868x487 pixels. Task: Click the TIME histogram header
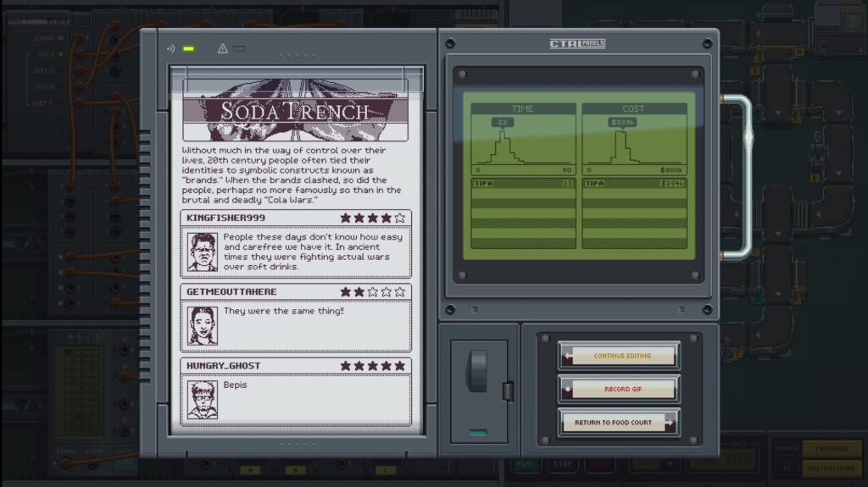[x=523, y=108]
